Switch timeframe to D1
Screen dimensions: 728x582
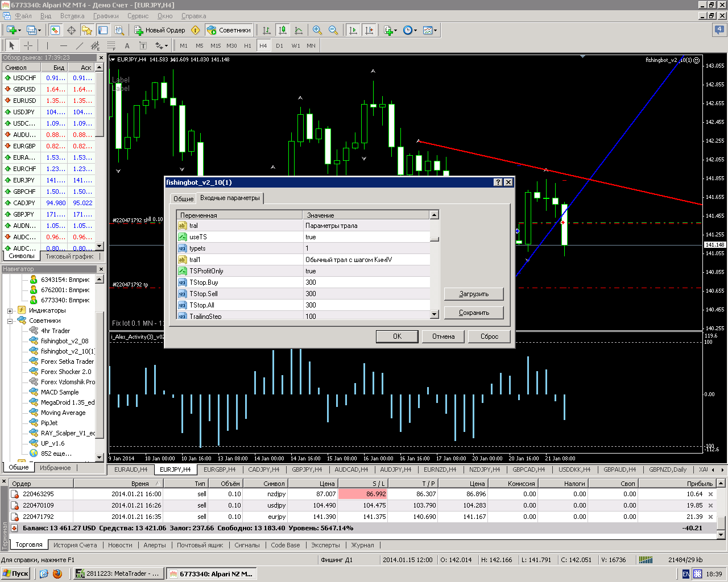tap(279, 45)
